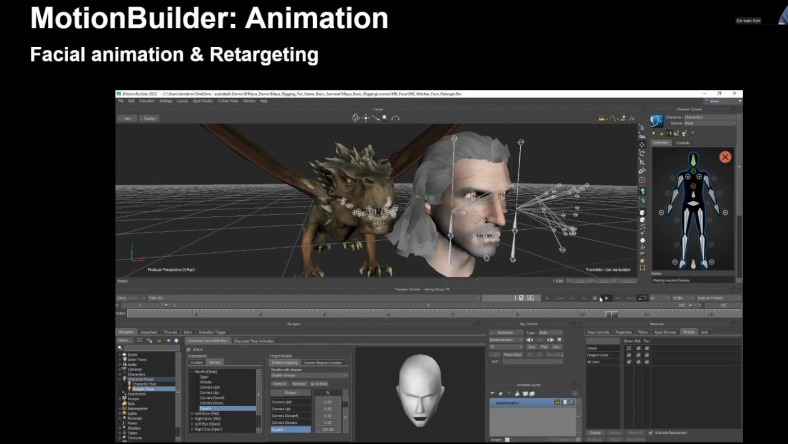Click the Square shape percent value field
788x444 pixels.
(x=328, y=429)
